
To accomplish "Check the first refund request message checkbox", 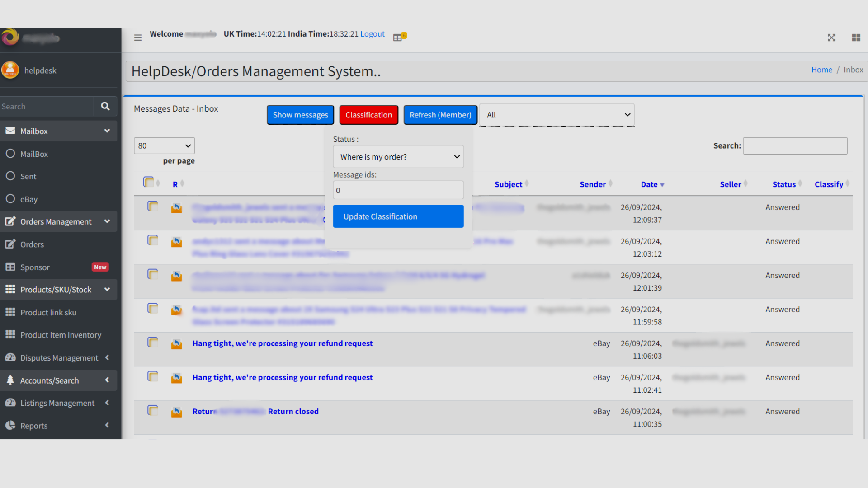I will pyautogui.click(x=153, y=343).
